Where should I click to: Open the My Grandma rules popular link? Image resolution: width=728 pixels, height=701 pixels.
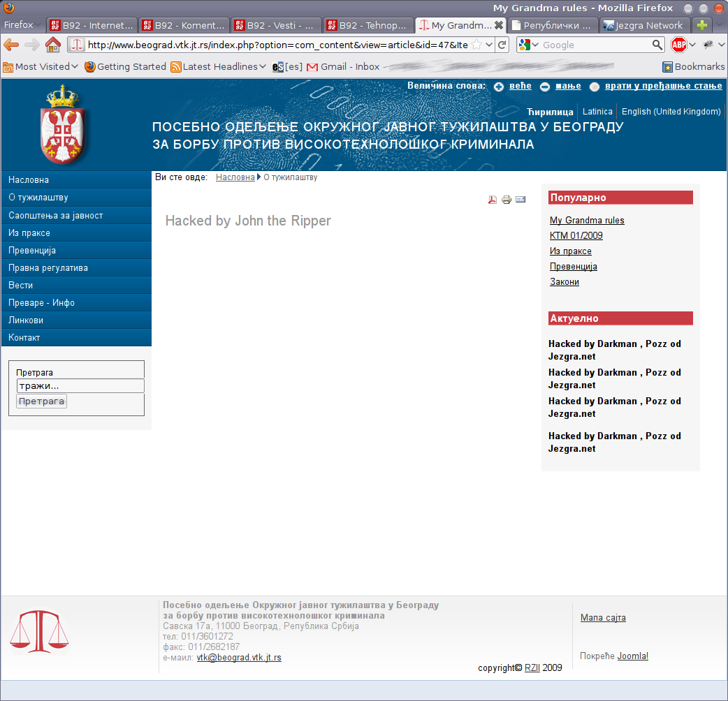pos(587,221)
